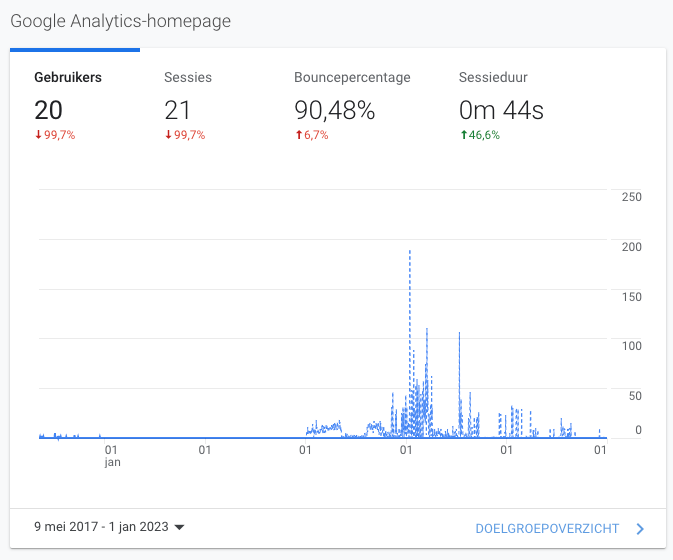Click the 100 y-axis label
This screenshot has width=673, height=560.
[631, 346]
